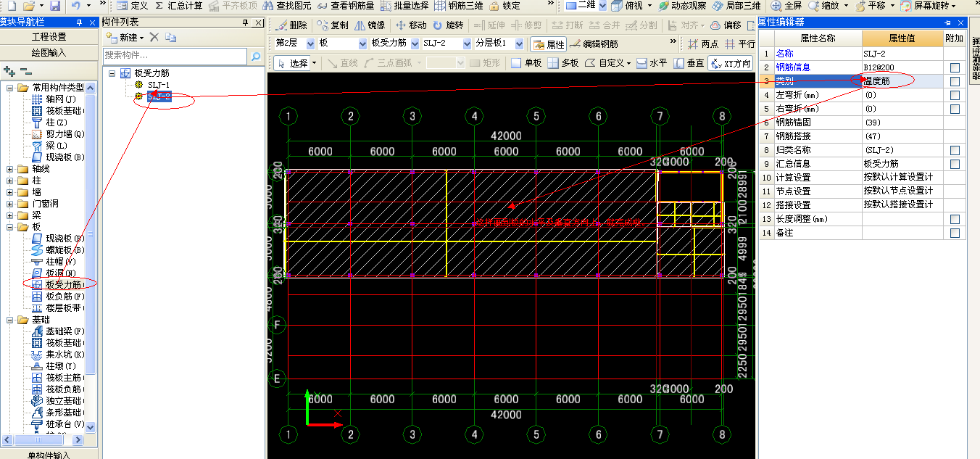Select the 移动 move tool
The height and width of the screenshot is (459, 980).
411,25
